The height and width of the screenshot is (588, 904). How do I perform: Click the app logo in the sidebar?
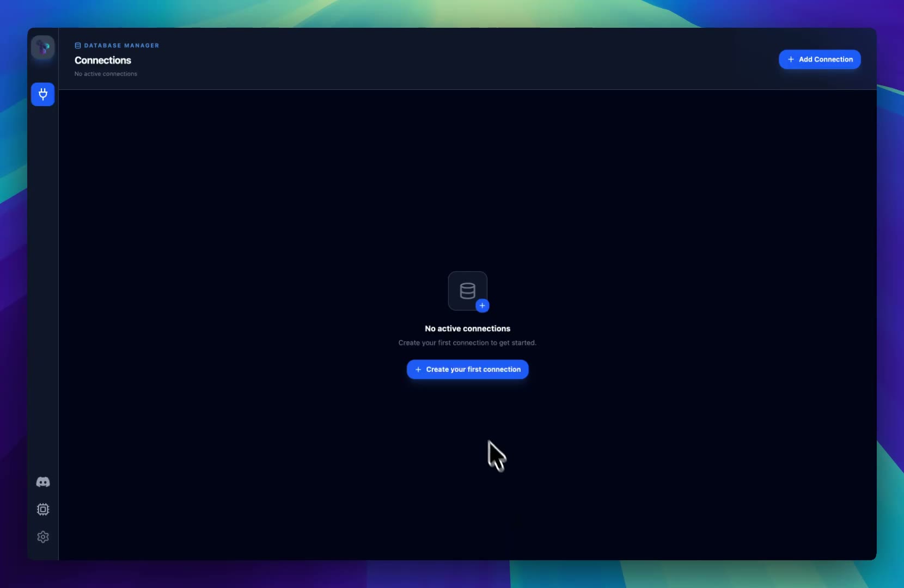pos(42,47)
